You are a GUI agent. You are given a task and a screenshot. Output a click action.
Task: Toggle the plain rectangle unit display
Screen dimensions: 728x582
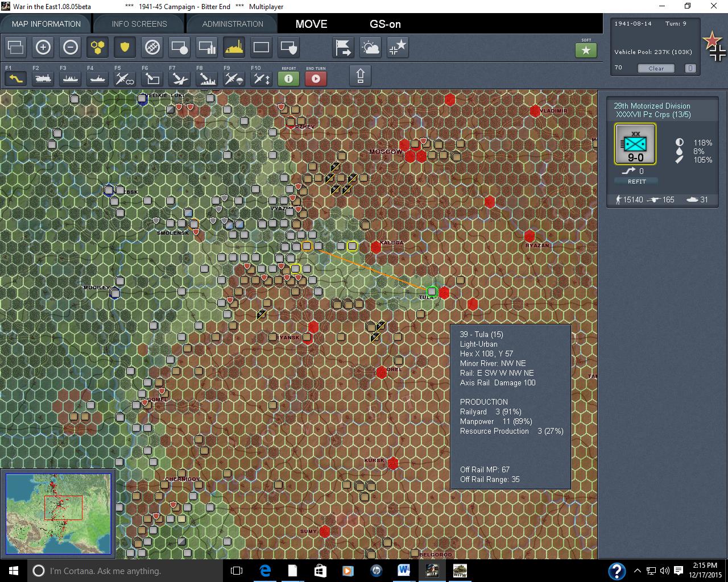[x=262, y=48]
